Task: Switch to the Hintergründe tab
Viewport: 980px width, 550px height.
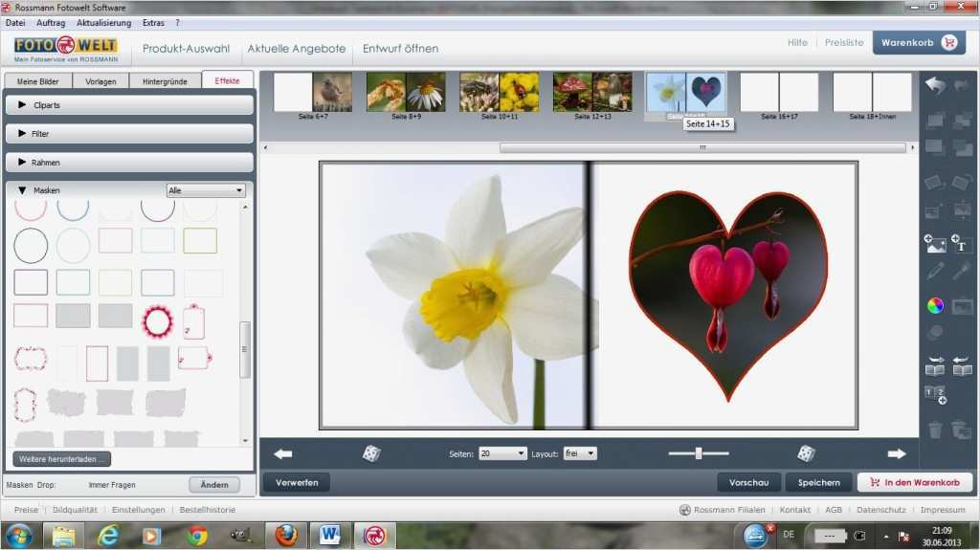Action: click(165, 81)
